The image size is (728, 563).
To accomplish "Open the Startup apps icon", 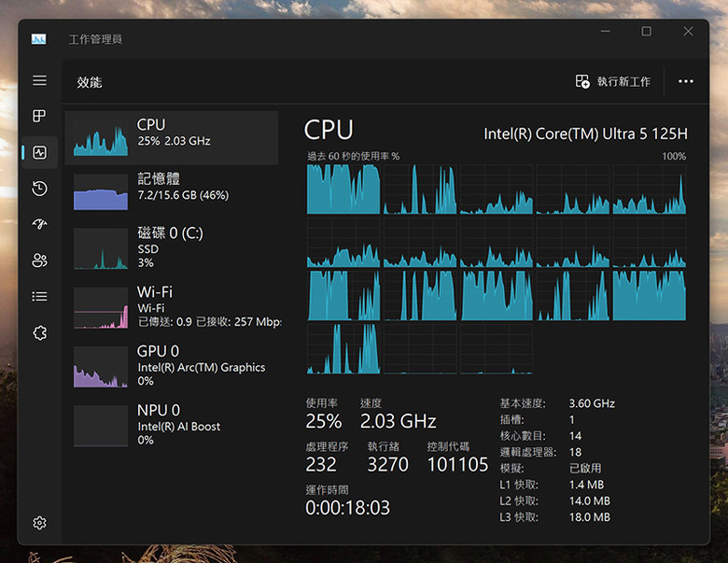I will tap(39, 224).
